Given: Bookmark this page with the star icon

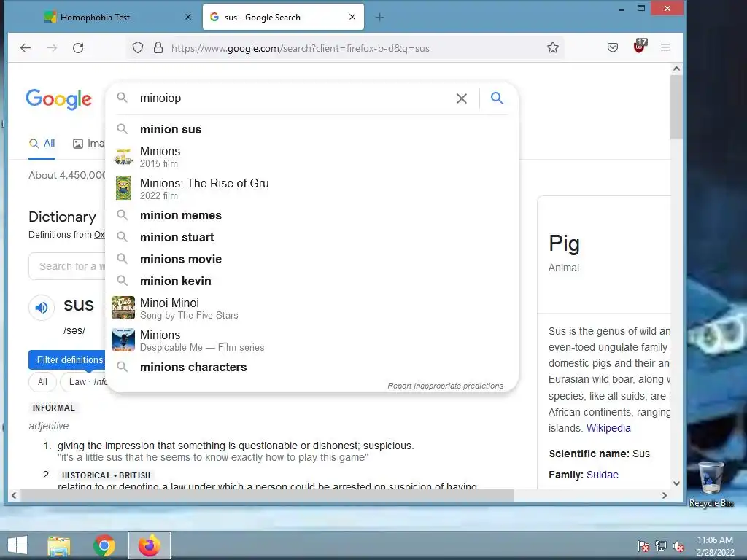Looking at the screenshot, I should point(553,47).
